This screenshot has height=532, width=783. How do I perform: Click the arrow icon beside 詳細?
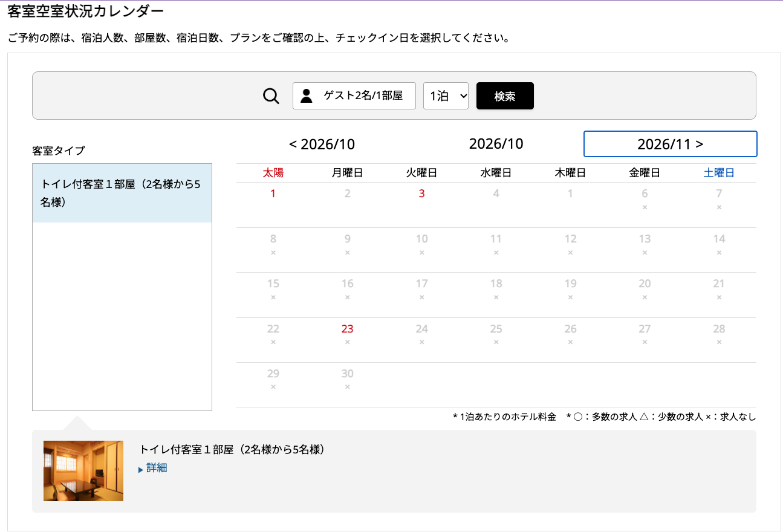click(141, 470)
